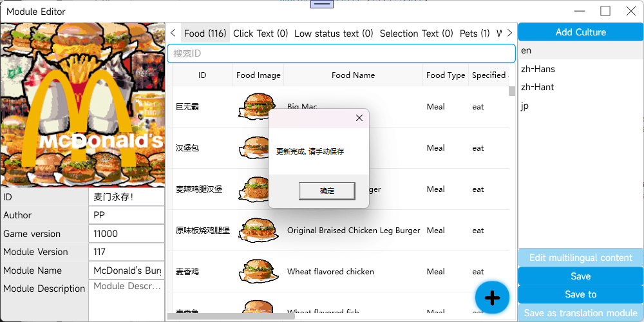The width and height of the screenshot is (644, 322).
Task: Select the zh-Hant culture
Action: [581, 87]
